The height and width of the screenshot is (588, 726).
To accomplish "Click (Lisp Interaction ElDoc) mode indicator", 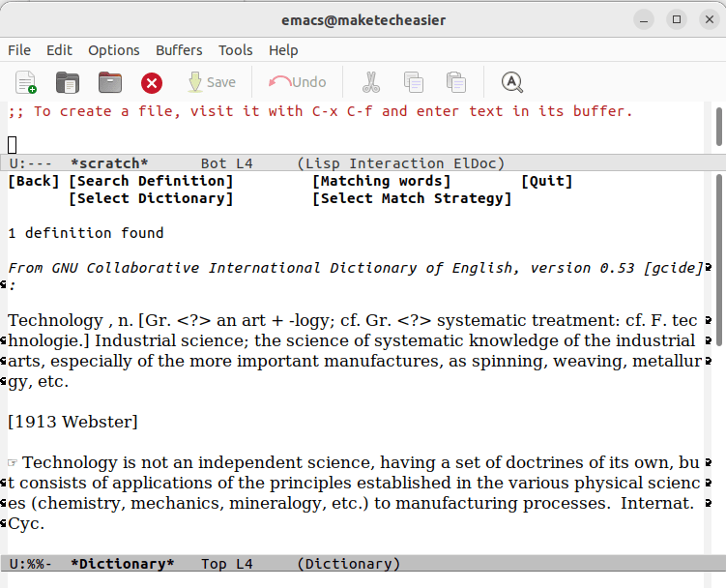I will [x=400, y=163].
